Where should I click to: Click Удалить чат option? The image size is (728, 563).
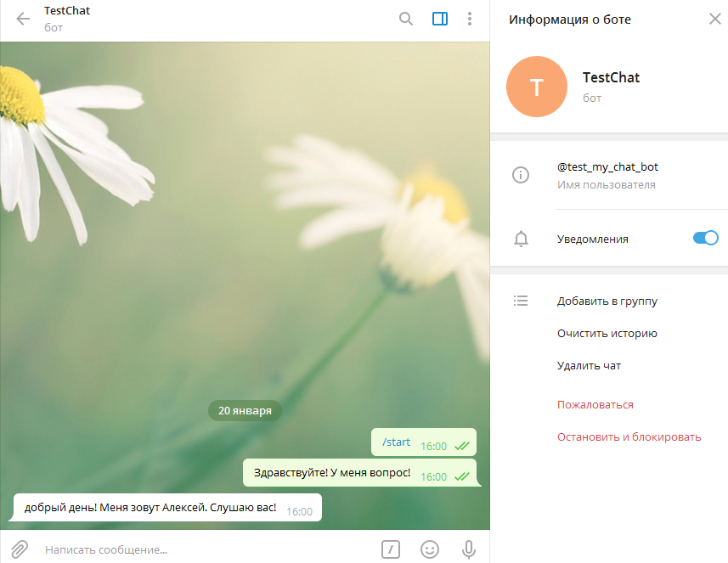(589, 366)
